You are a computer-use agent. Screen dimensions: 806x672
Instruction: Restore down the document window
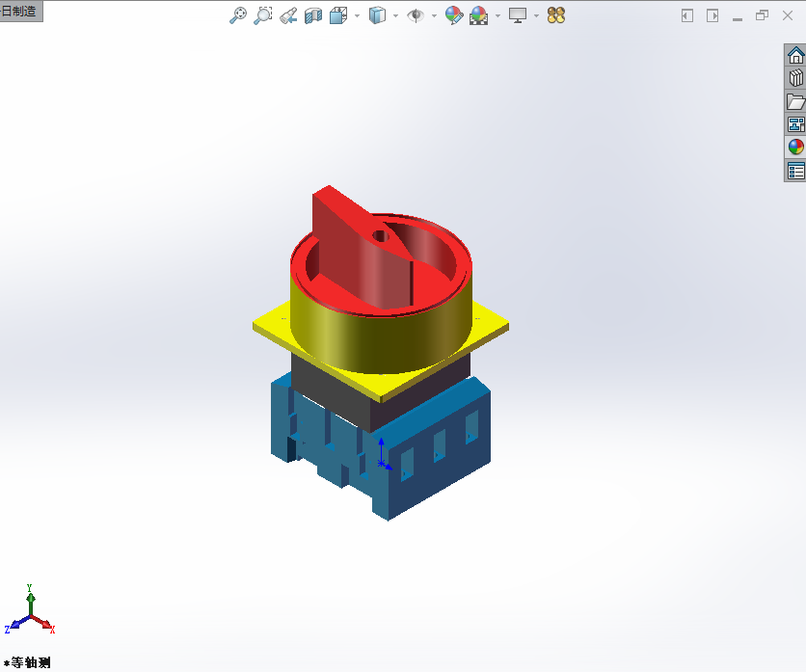[762, 15]
